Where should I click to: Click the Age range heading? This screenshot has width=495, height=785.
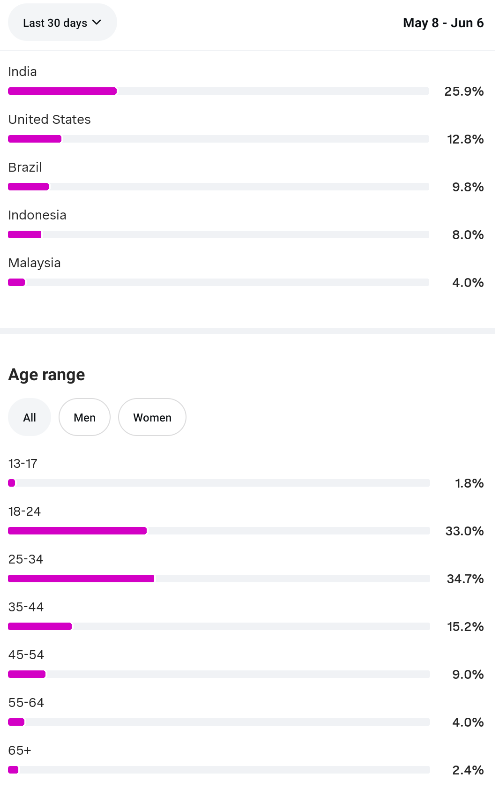point(47,375)
